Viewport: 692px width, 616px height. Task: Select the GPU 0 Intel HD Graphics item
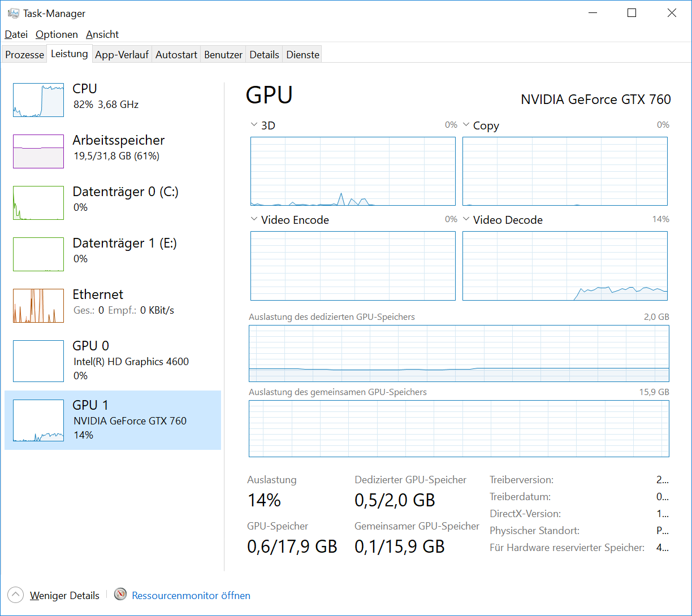pyautogui.click(x=113, y=361)
